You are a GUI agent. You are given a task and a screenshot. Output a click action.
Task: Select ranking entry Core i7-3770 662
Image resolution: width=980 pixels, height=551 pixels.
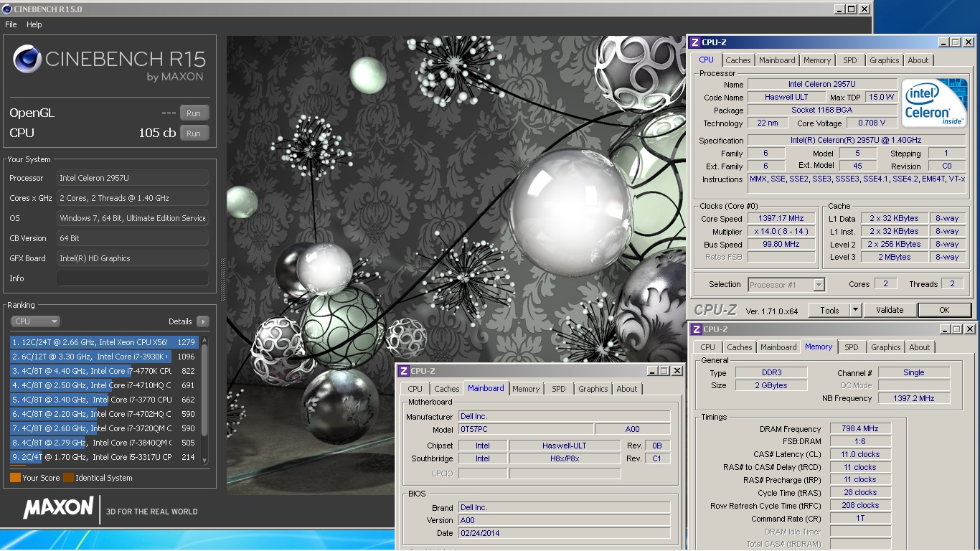pyautogui.click(x=104, y=400)
